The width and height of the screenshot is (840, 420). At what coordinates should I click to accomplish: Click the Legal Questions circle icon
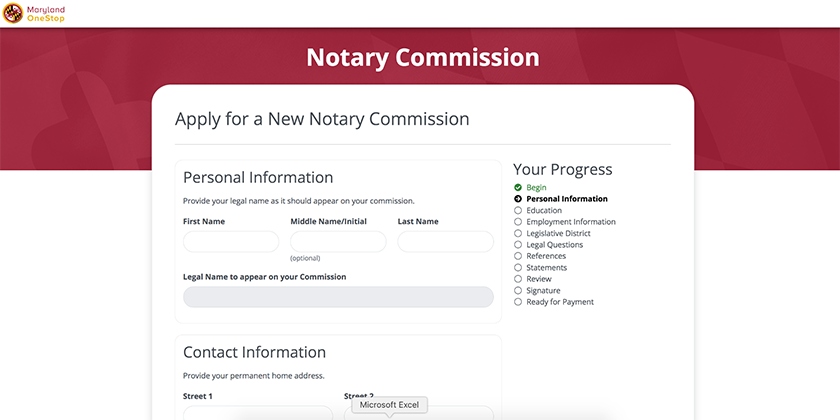point(518,245)
